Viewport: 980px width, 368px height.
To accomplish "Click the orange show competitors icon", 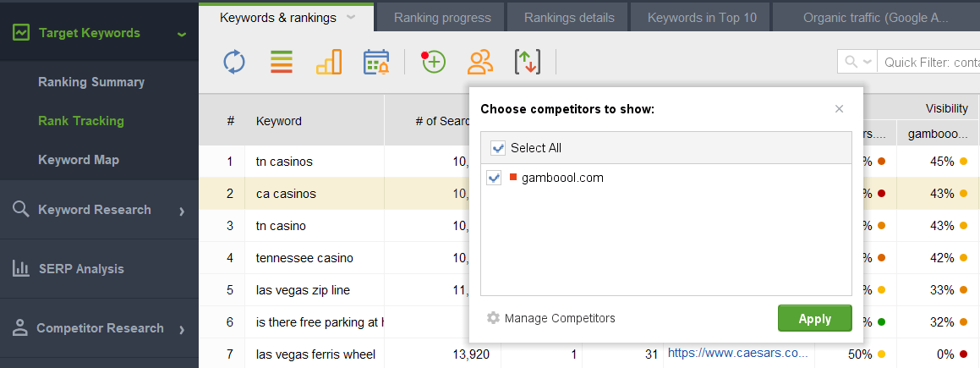I will 480,63.
